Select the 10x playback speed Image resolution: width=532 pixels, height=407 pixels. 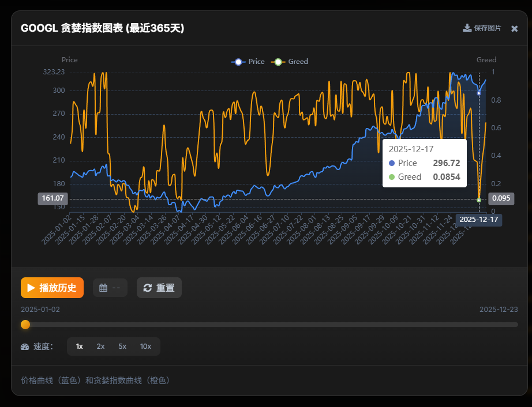click(145, 346)
